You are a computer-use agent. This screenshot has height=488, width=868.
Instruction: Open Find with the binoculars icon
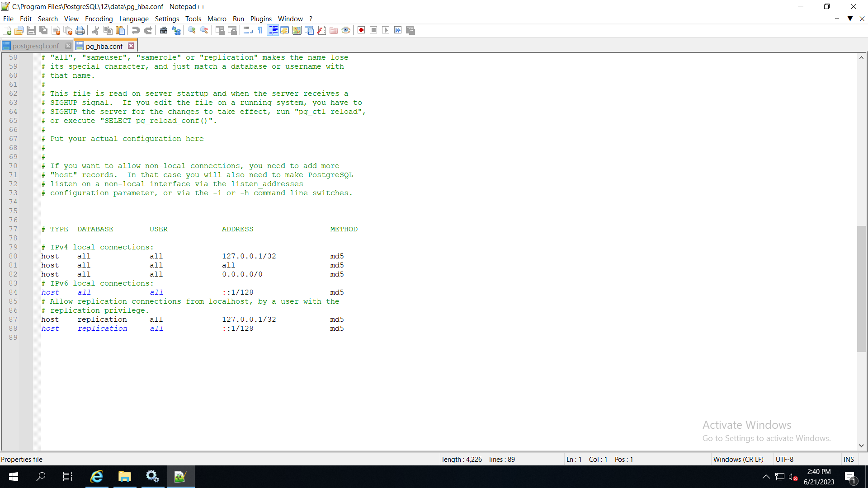tap(164, 30)
